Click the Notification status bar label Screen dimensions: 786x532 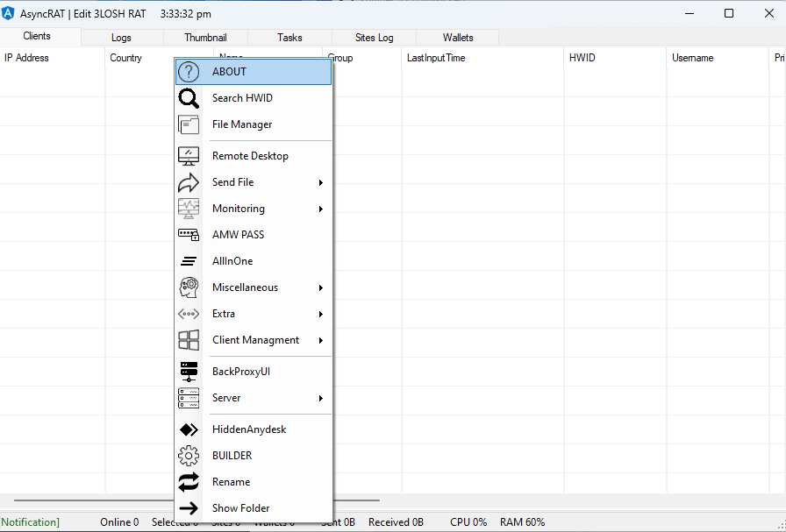tap(30, 522)
